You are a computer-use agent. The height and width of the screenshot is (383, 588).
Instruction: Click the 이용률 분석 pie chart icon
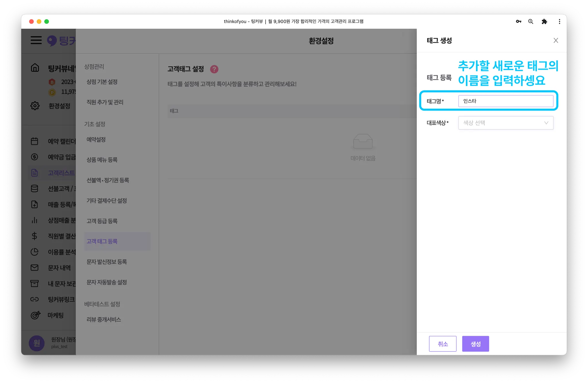(34, 252)
